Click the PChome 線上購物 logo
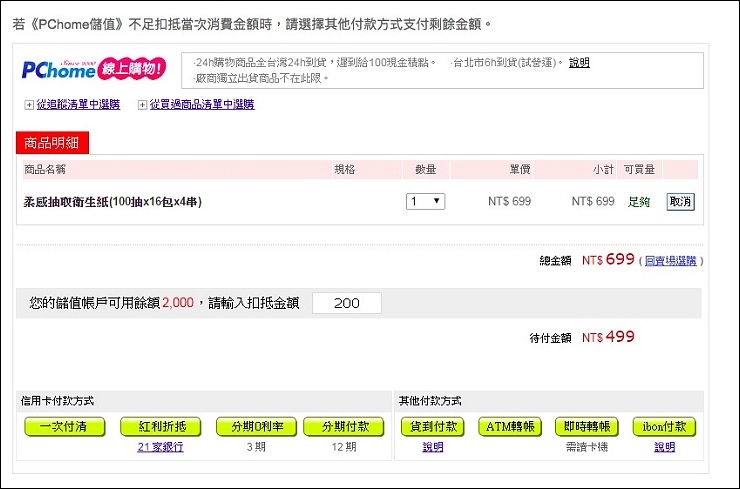This screenshot has height=489, width=740. tap(94, 70)
